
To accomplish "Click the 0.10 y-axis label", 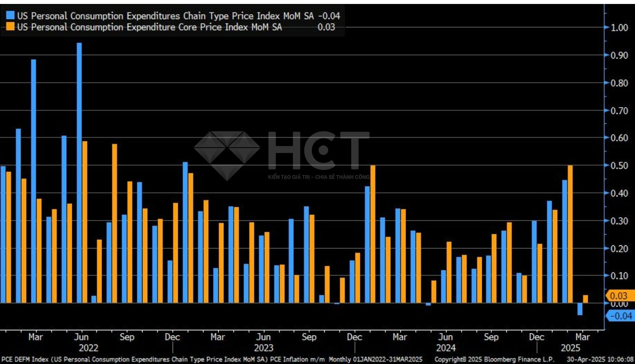I will 619,276.
